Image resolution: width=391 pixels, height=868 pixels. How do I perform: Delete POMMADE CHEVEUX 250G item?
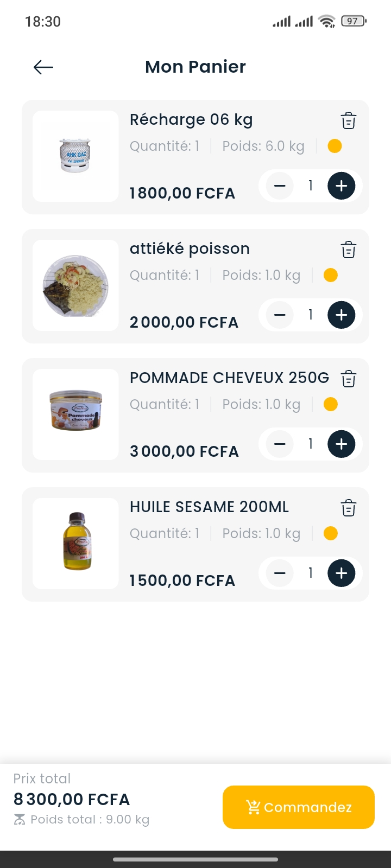coord(348,379)
